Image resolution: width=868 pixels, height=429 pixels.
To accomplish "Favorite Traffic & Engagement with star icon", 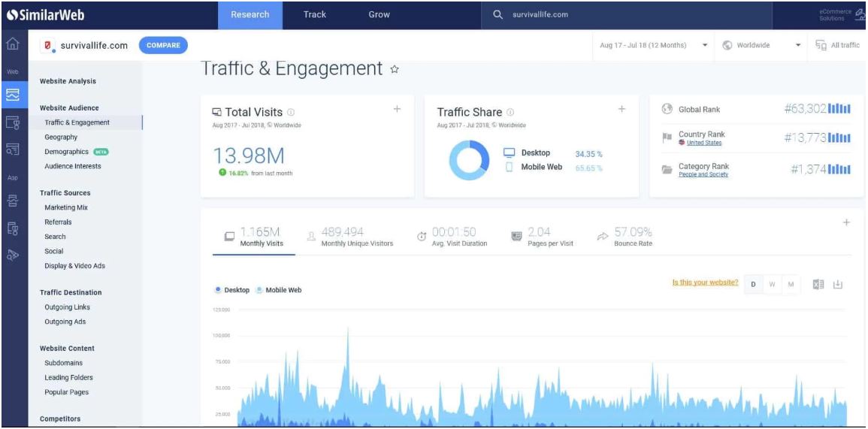I will [395, 70].
